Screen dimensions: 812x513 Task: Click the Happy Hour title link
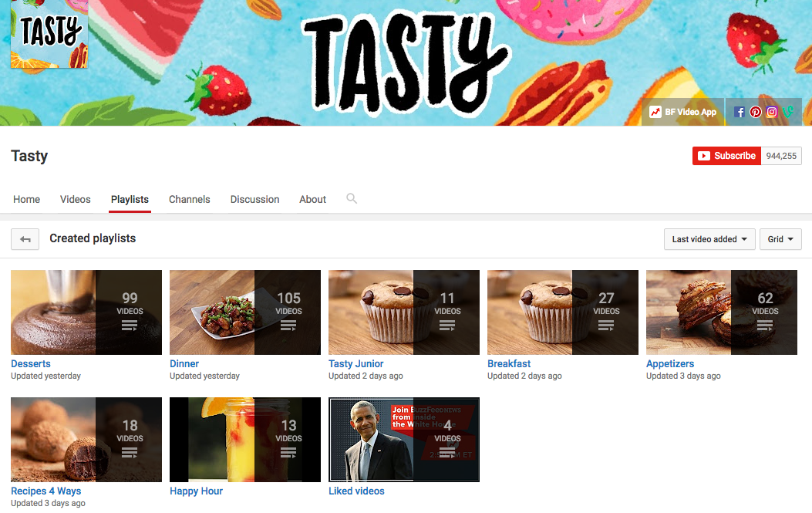(197, 491)
